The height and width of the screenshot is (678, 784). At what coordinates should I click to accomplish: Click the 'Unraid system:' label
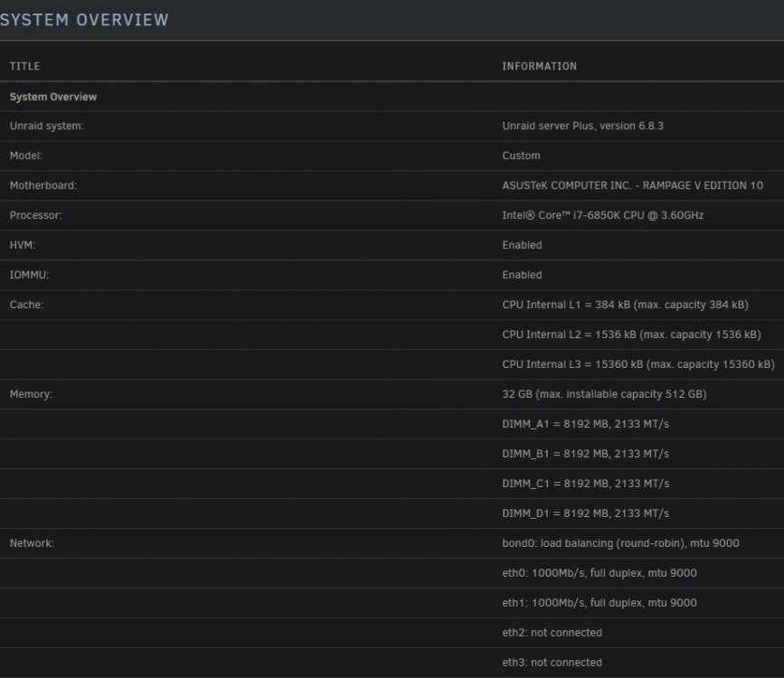pyautogui.click(x=46, y=126)
